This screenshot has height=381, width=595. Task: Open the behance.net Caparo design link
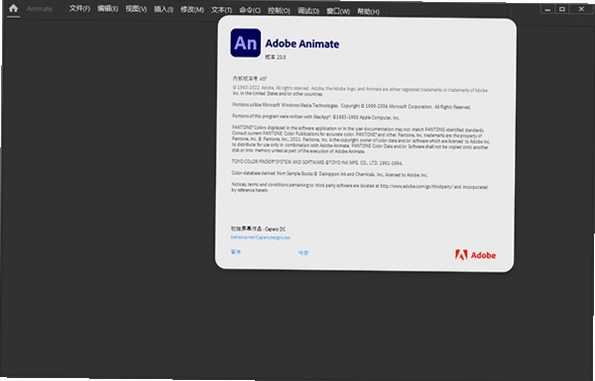(260, 237)
